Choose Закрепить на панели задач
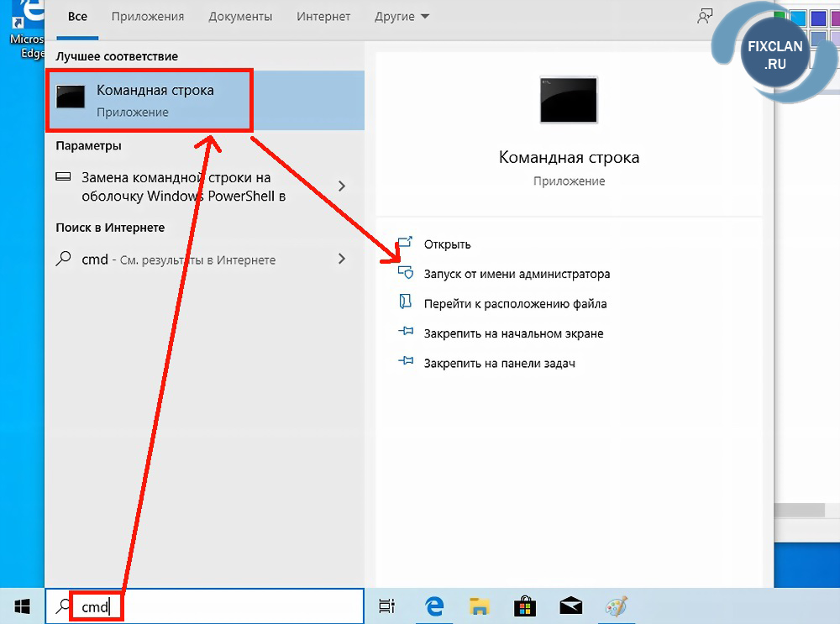Screen dimensions: 840x624 point(499,363)
